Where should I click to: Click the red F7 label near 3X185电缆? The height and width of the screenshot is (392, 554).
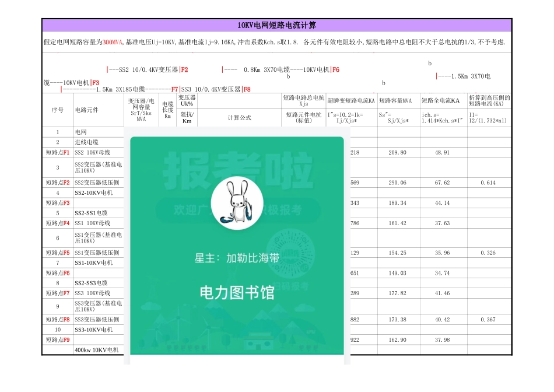(x=174, y=89)
